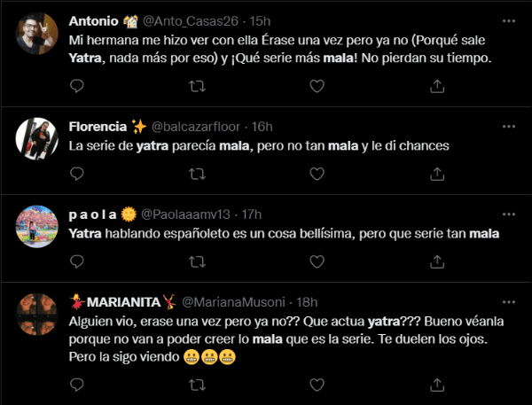Image resolution: width=532 pixels, height=405 pixels.
Task: Open more options on Florencia's tweet
Action: 508,127
